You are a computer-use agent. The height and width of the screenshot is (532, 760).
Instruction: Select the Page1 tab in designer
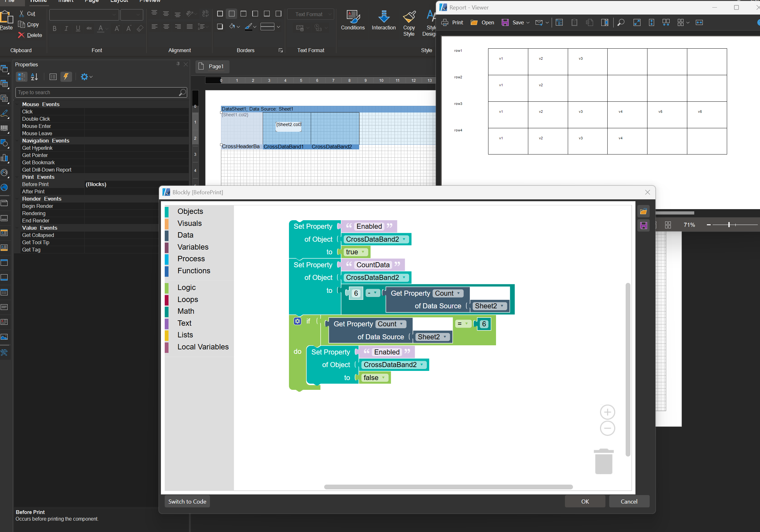[x=212, y=66]
